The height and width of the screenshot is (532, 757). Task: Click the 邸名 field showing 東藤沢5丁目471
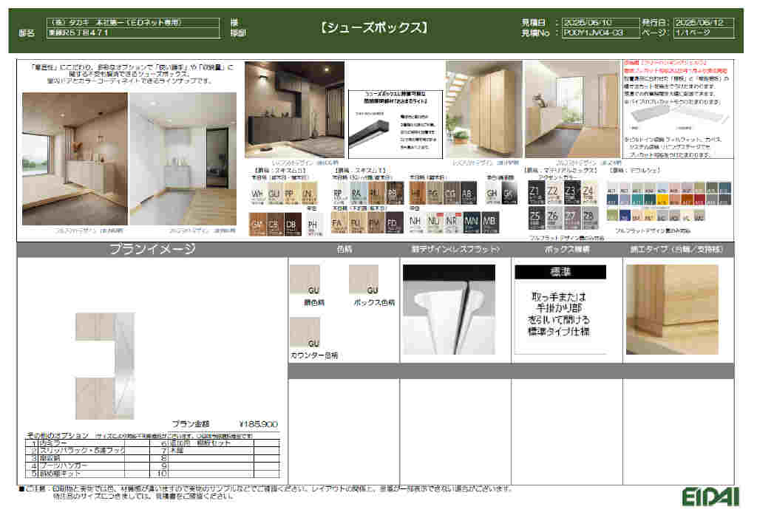click(132, 33)
